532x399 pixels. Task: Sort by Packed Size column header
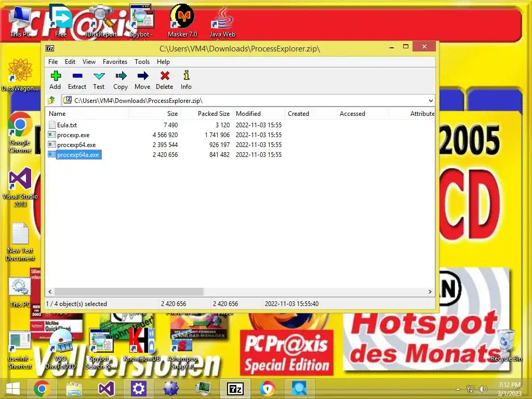tap(206, 114)
